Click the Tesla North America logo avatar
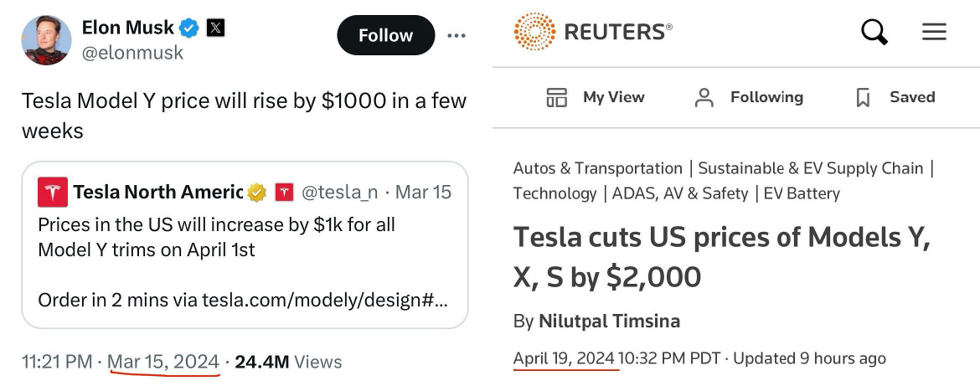 pos(53,193)
